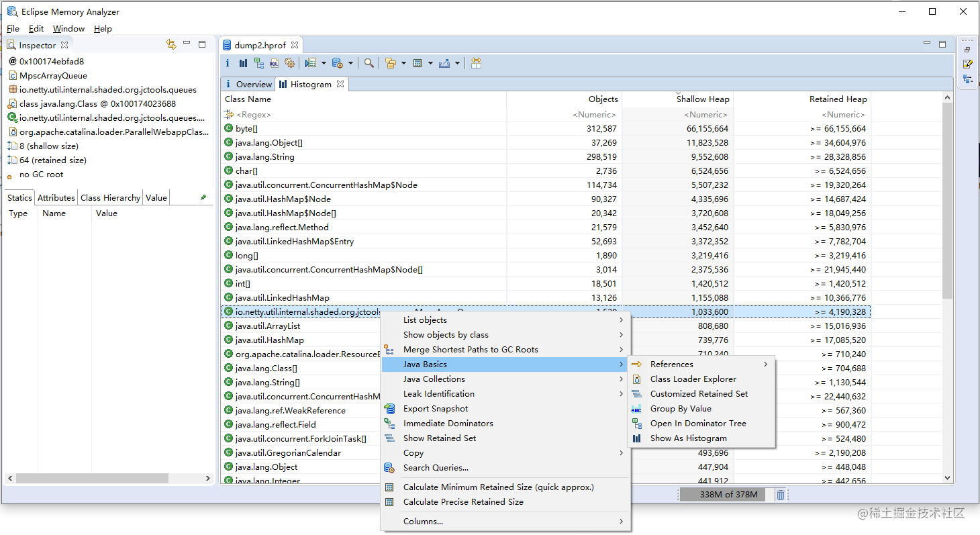Select the Value tab in Inspector
Viewport: 980px width, 535px height.
[156, 197]
